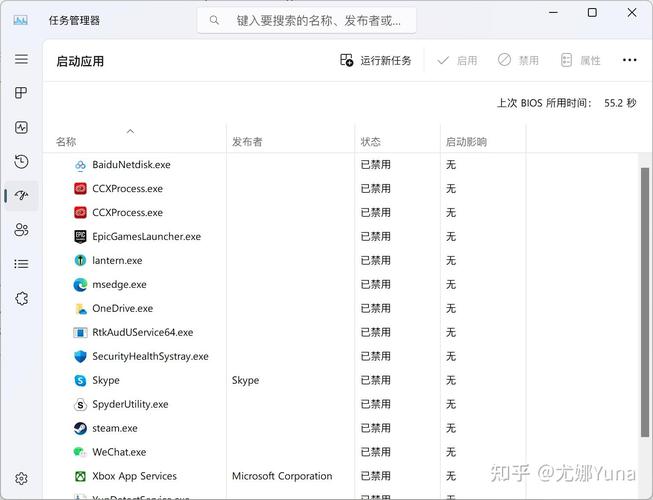Screen dimensions: 653x500
Task: Click the lantern.exe icon
Action: (80, 261)
